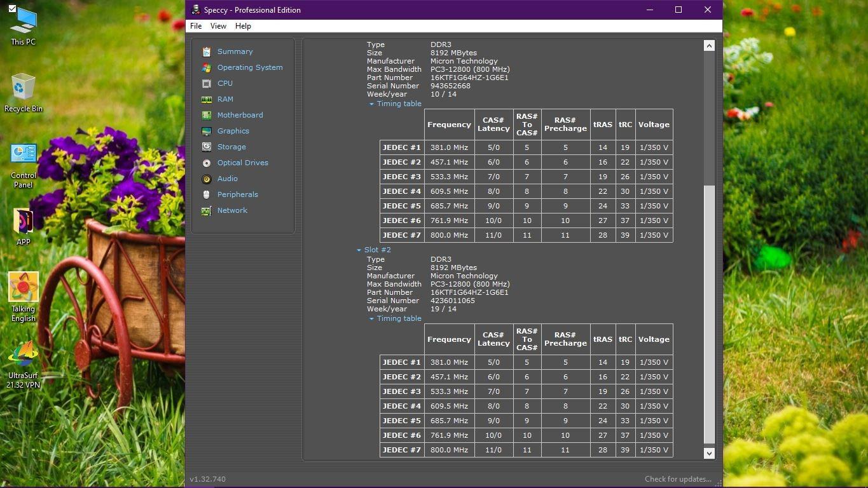Go to the Network section

[232, 210]
